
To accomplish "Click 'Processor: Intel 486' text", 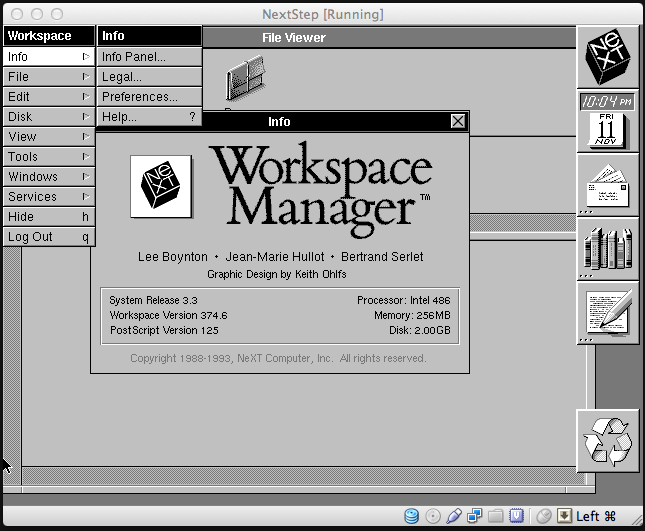I will pyautogui.click(x=404, y=300).
